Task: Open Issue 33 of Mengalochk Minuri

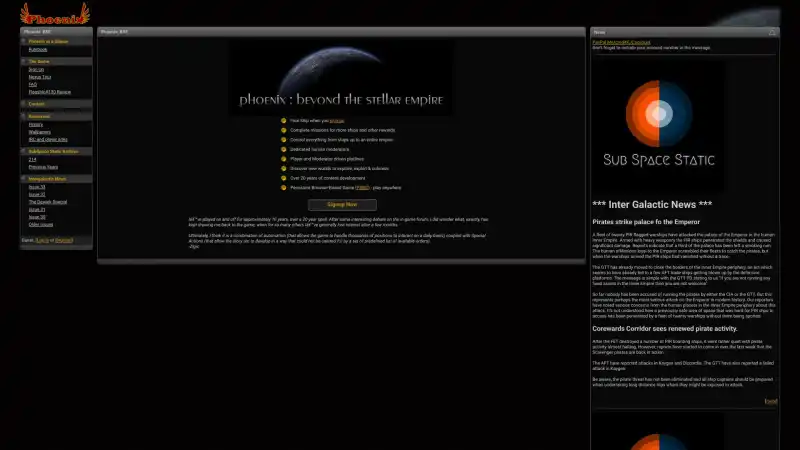Action: tap(36, 187)
